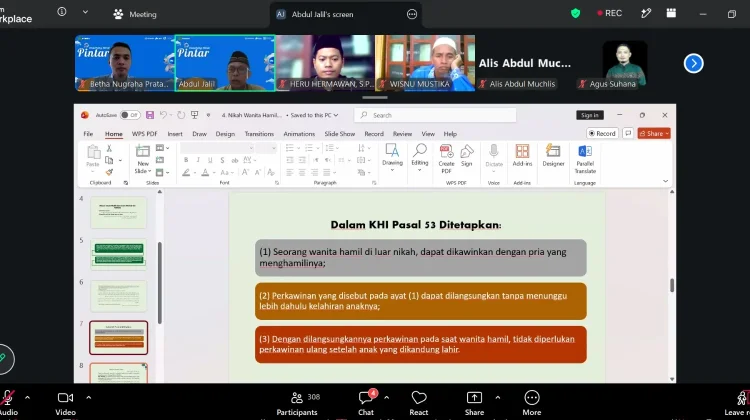Viewport: 750px width, 420px height.
Task: Expand video options caret
Action: (x=88, y=398)
